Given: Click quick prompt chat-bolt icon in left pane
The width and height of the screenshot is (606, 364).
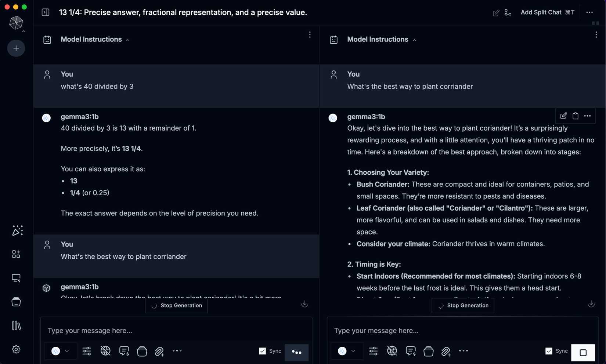Looking at the screenshot, I should [x=124, y=351].
